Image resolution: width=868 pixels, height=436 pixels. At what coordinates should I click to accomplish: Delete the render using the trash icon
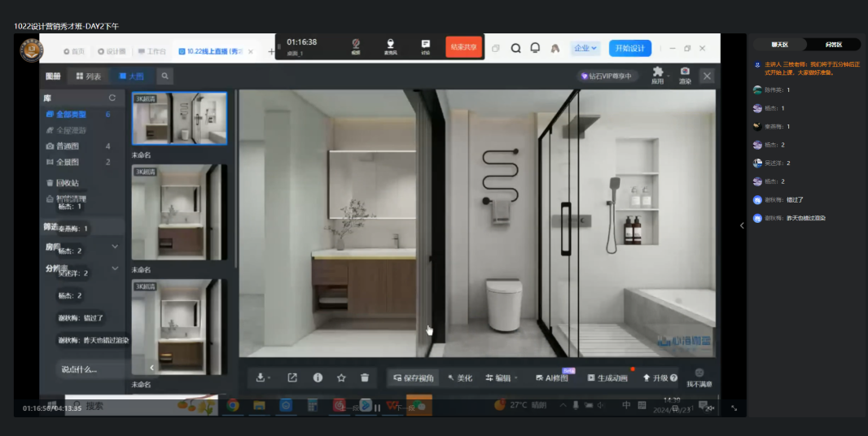pyautogui.click(x=365, y=377)
